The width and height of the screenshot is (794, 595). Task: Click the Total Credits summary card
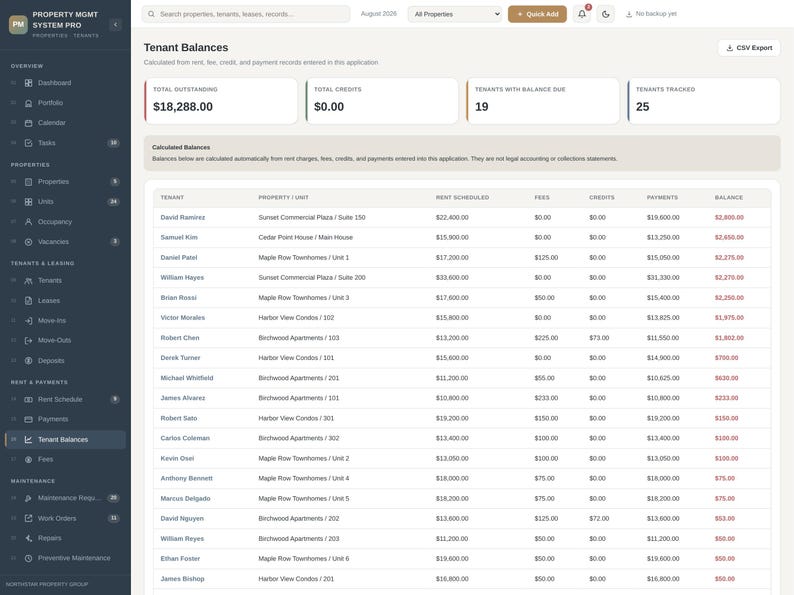tap(382, 101)
